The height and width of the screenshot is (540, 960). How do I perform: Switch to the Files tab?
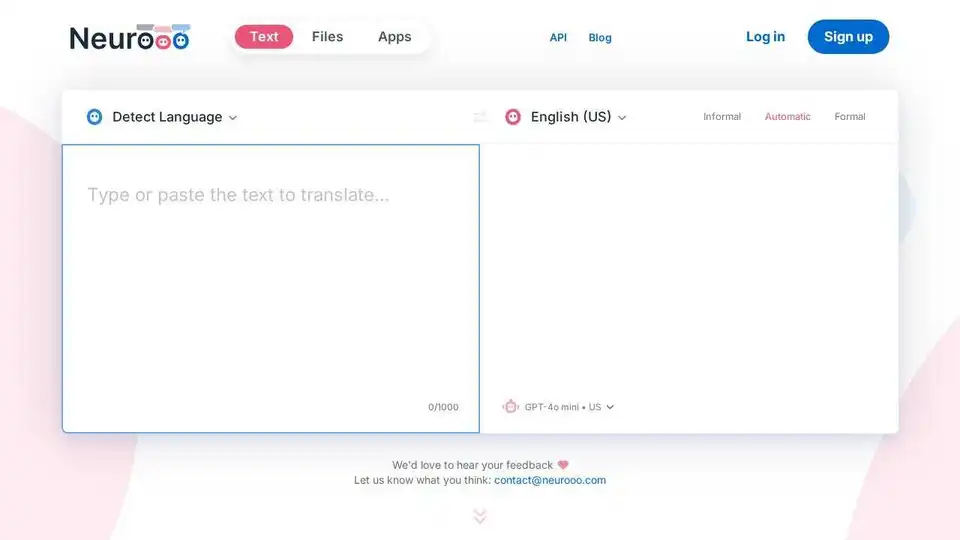click(x=328, y=37)
